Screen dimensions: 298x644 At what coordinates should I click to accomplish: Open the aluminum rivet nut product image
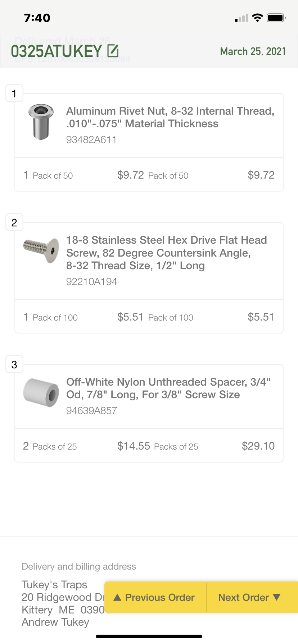point(41,122)
